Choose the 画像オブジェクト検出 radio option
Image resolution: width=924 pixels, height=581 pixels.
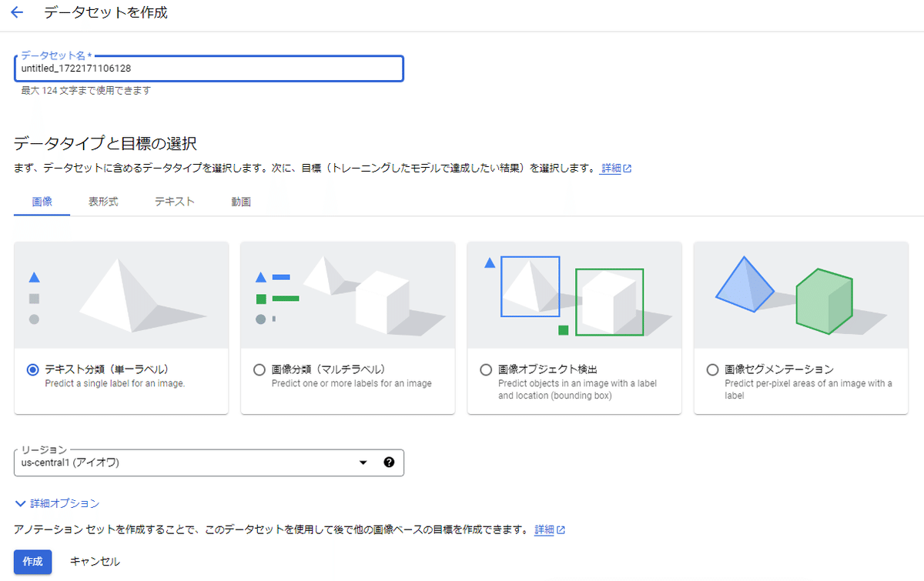pos(486,369)
